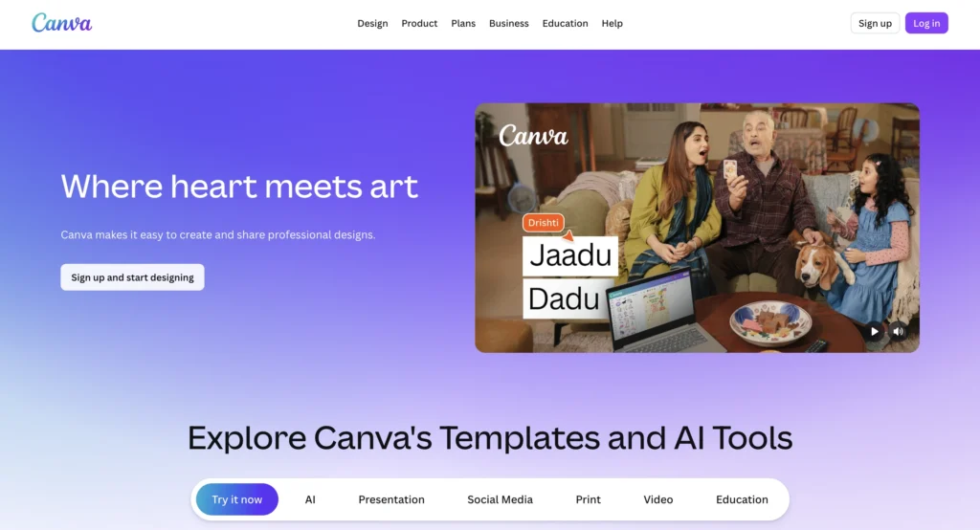The height and width of the screenshot is (530, 980).
Task: Click the hero video thumbnail
Action: [697, 228]
